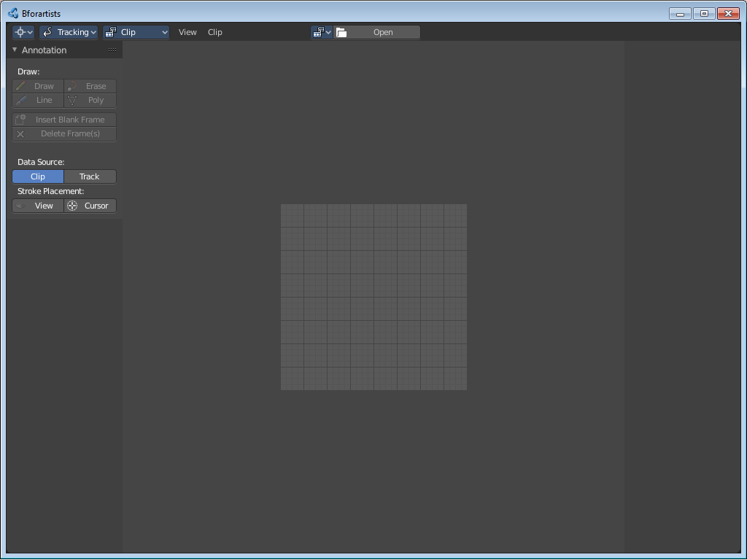Screen dimensions: 747x560
Task: Open the Clip menu in header
Action: tap(215, 32)
